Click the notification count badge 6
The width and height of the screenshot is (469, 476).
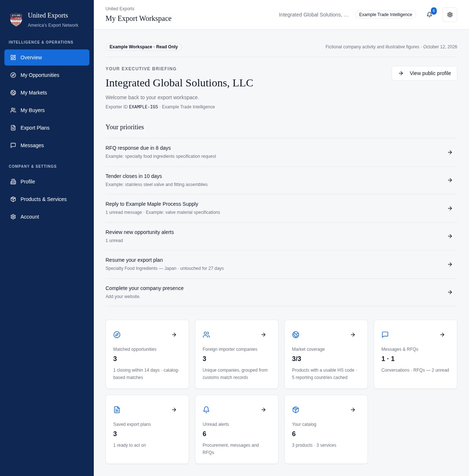[434, 11]
